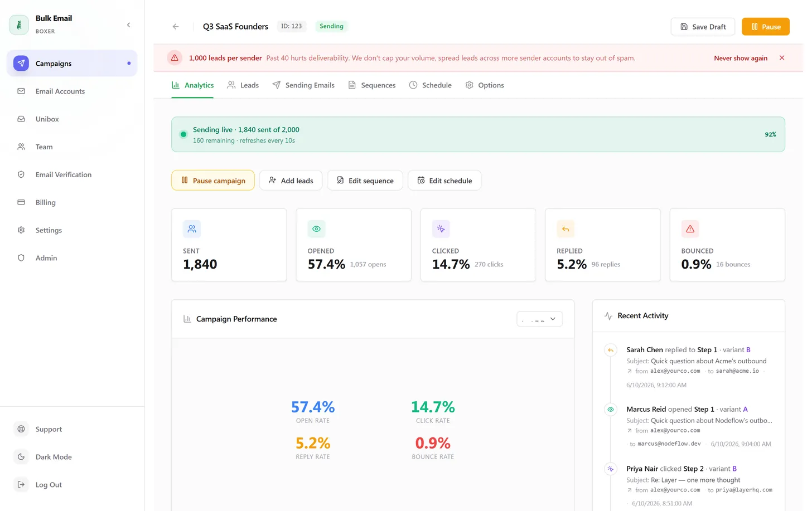Switch to the Options tab
Viewport: 812px width, 511px height.
(485, 85)
